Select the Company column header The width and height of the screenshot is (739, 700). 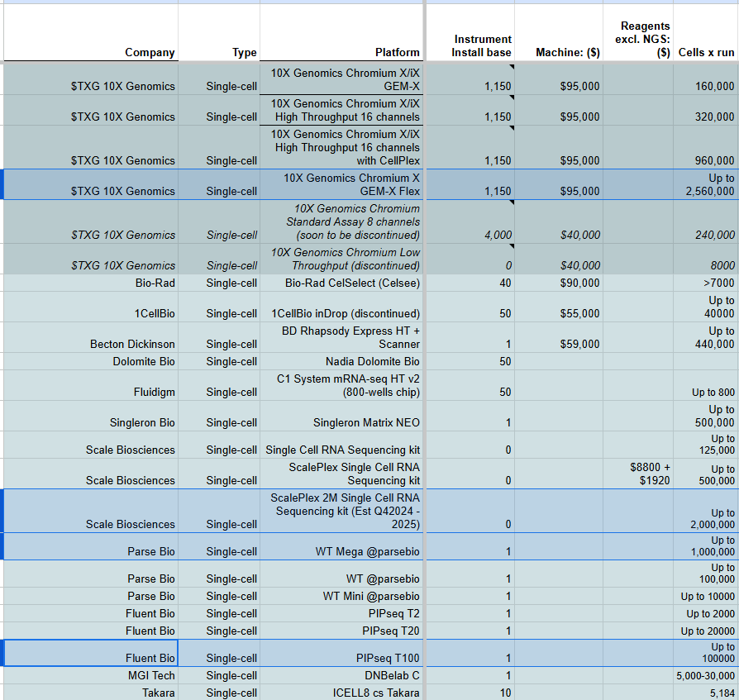(x=91, y=32)
